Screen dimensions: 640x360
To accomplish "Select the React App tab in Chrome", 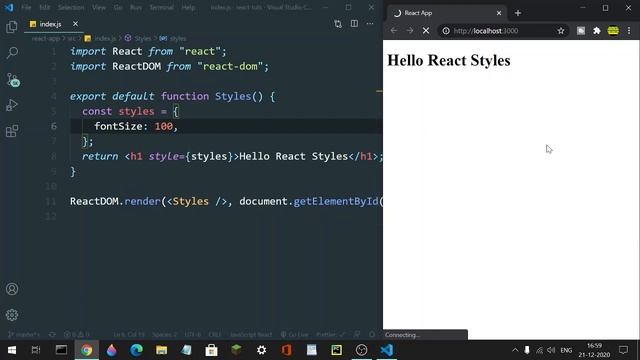I will coord(447,13).
